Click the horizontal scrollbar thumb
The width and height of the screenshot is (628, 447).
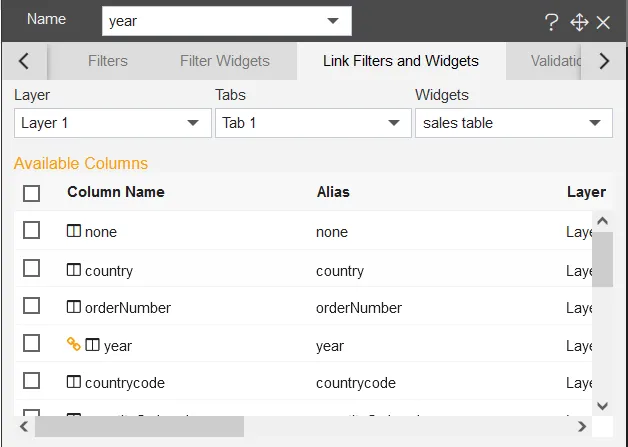point(139,427)
